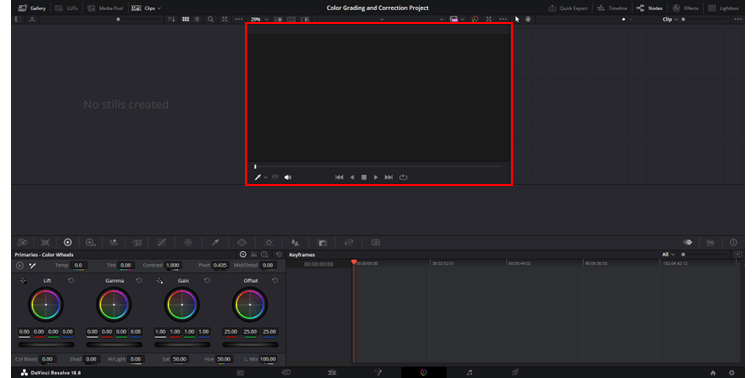Reset the Gamma color wheel
This screenshot has width=756, height=378.
point(139,281)
